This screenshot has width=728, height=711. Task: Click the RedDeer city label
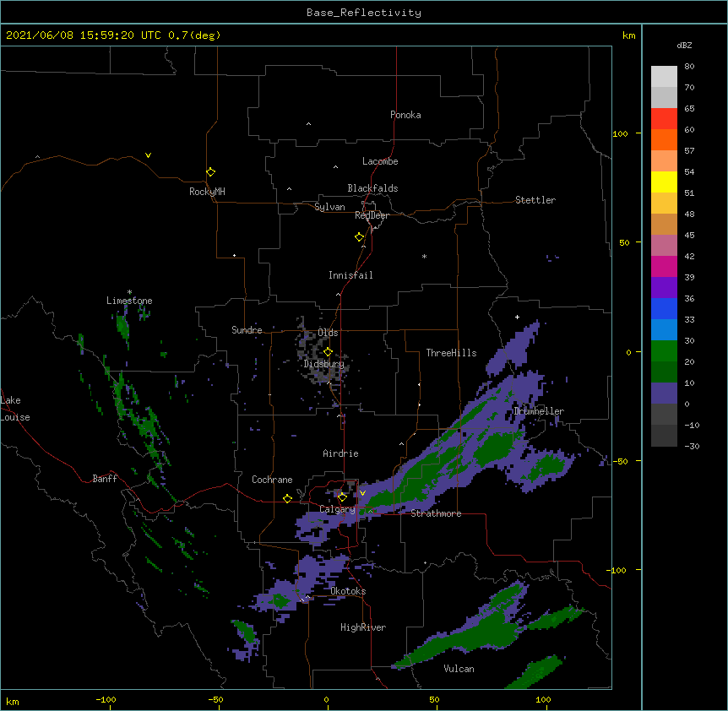(x=372, y=215)
